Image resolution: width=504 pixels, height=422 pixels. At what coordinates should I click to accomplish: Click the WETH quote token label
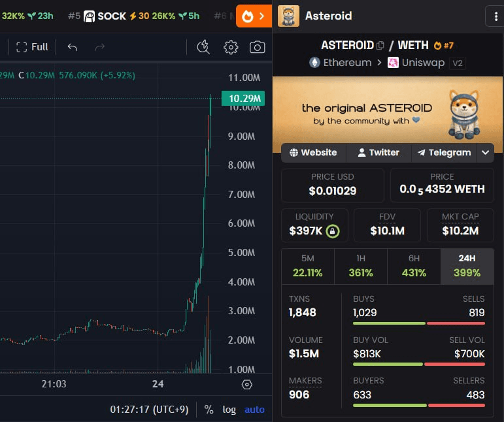point(413,45)
